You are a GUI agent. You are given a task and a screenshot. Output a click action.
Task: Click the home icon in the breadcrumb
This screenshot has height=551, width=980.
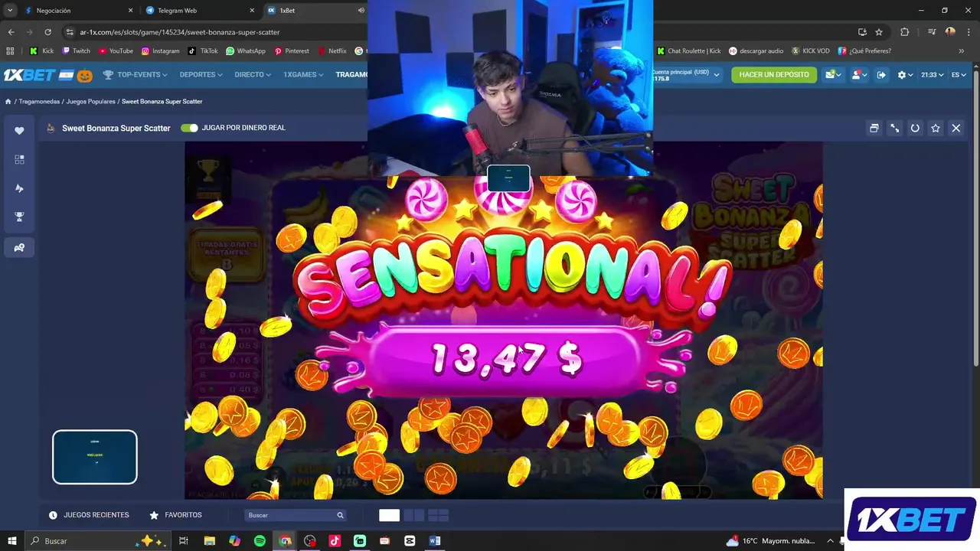click(x=8, y=101)
